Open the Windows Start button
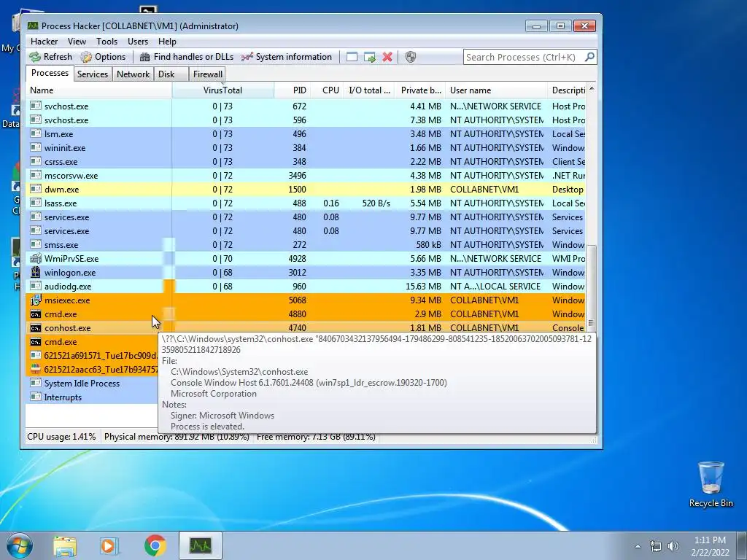Screen dimensions: 747x560 [20, 545]
